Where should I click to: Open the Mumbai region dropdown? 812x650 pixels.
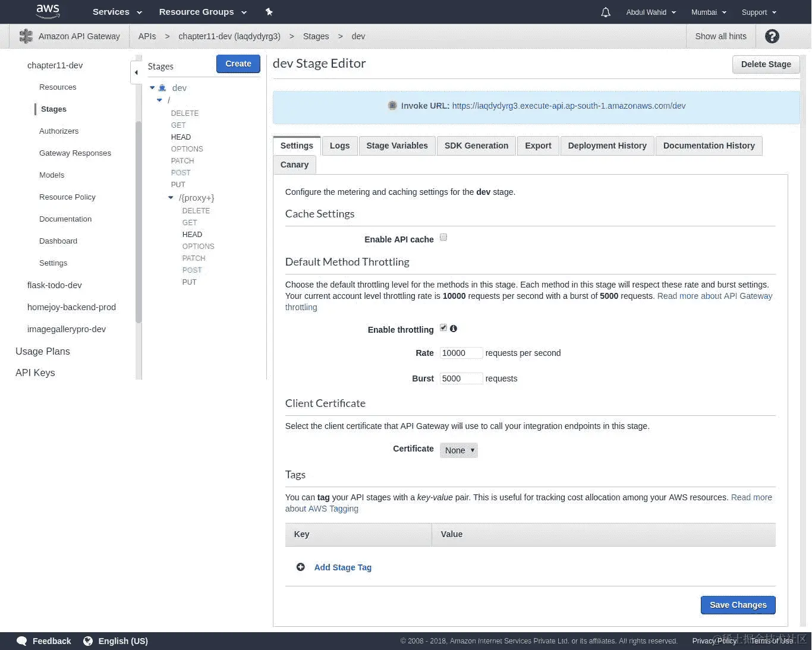[x=709, y=12]
